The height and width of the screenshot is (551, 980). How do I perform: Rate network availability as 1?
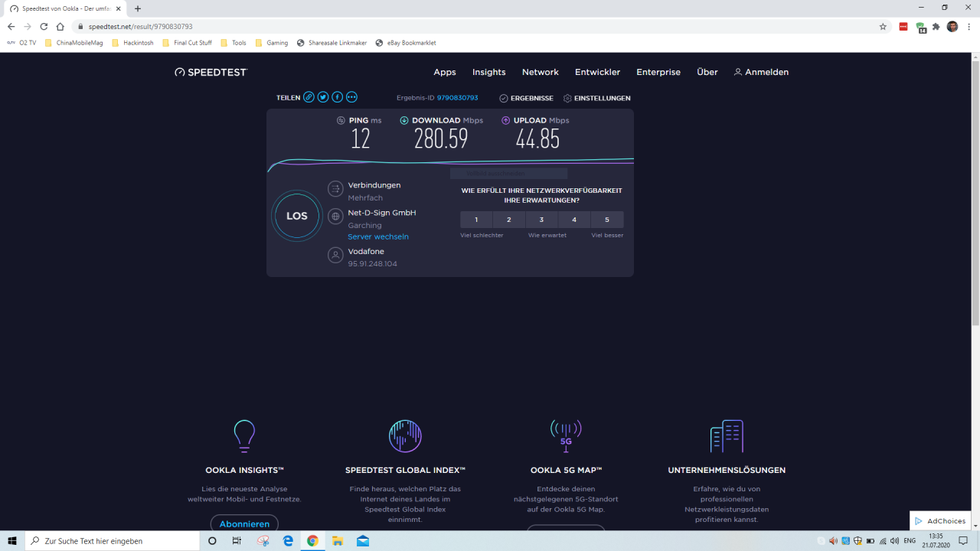(x=476, y=220)
